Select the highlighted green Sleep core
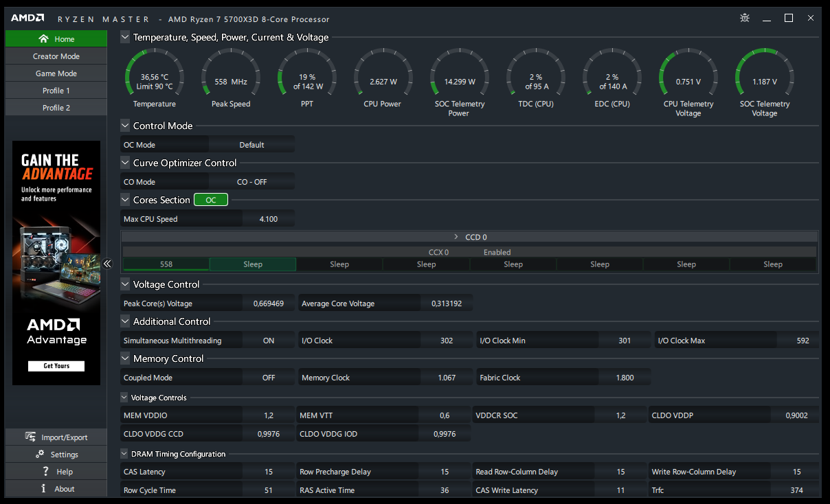Image resolution: width=830 pixels, height=504 pixels. click(x=253, y=264)
